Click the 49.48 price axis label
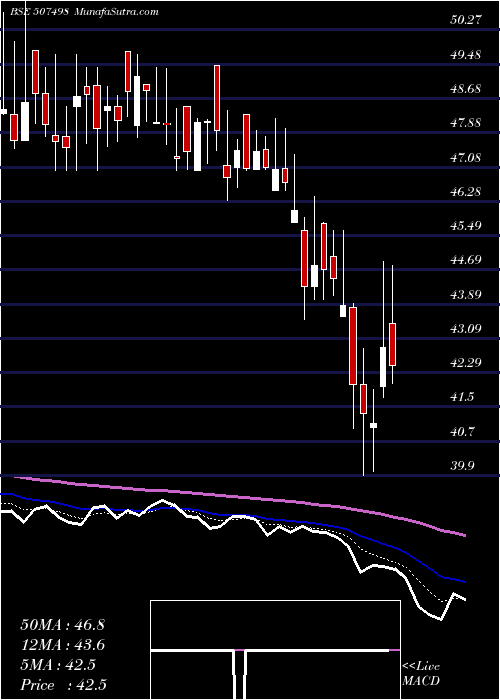This screenshot has width=500, height=700. [x=466, y=55]
